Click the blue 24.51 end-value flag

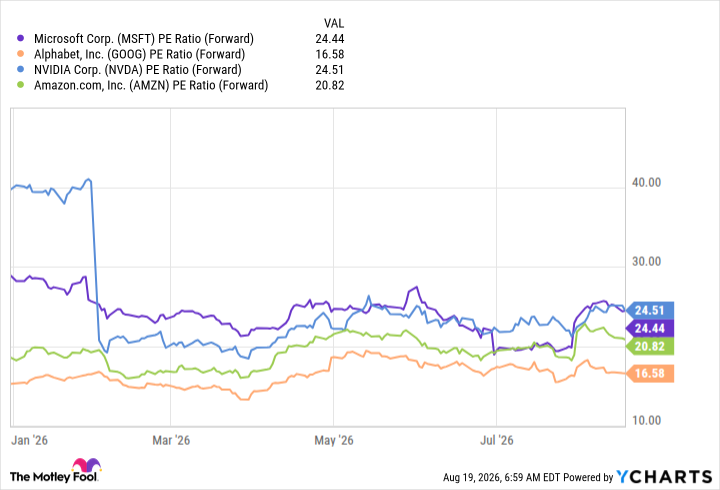(x=650, y=310)
